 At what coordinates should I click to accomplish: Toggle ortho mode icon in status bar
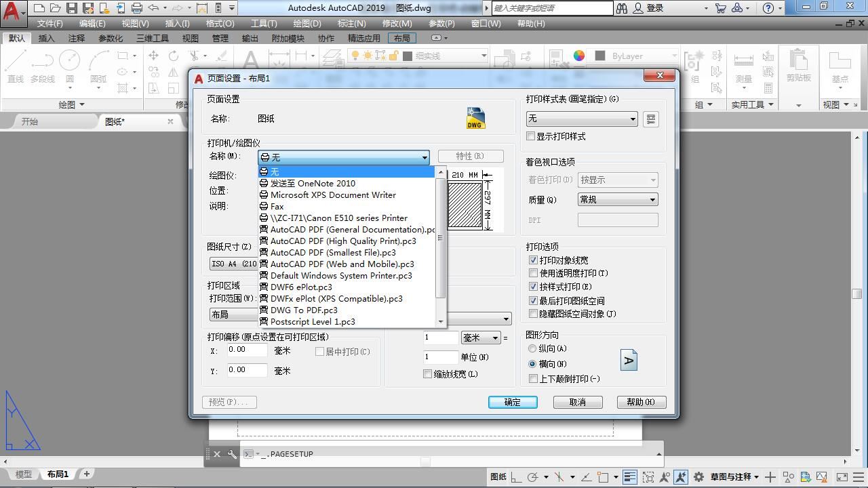click(x=517, y=476)
